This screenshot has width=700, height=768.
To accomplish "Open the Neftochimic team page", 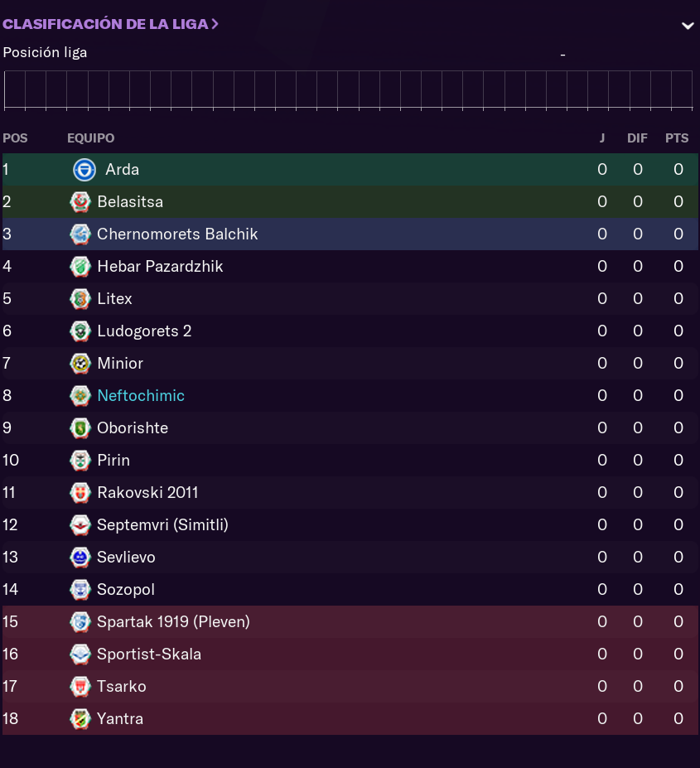I will (x=141, y=396).
